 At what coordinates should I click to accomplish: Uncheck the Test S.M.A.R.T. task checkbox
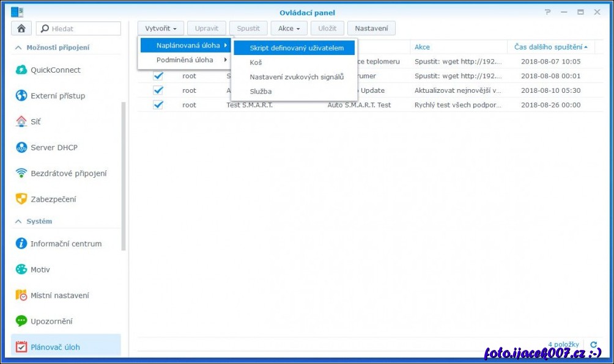tap(158, 104)
